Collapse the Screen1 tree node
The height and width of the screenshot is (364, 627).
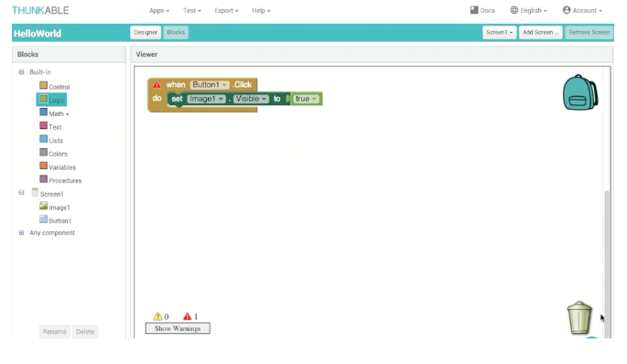[x=21, y=193]
